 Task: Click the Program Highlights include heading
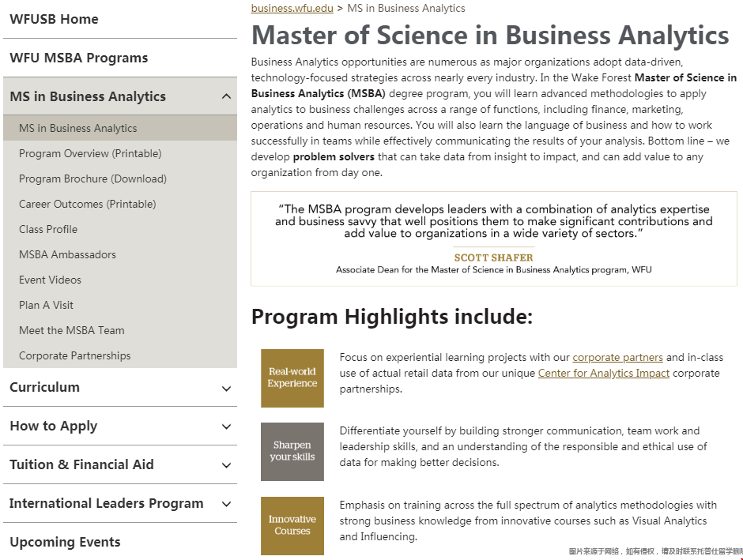392,317
